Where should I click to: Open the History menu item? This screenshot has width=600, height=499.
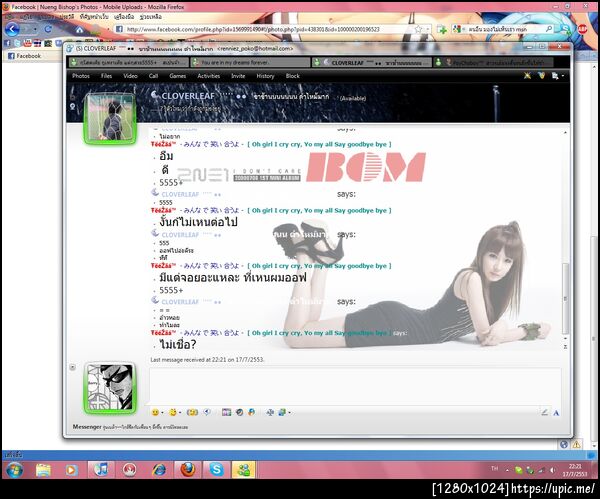(x=265, y=76)
